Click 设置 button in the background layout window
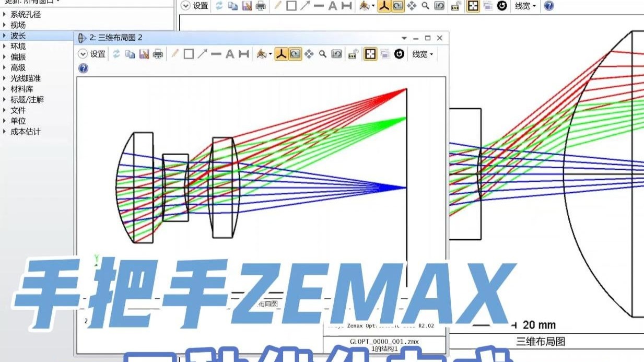Image resolution: width=644 pixels, height=362 pixels. [201, 6]
